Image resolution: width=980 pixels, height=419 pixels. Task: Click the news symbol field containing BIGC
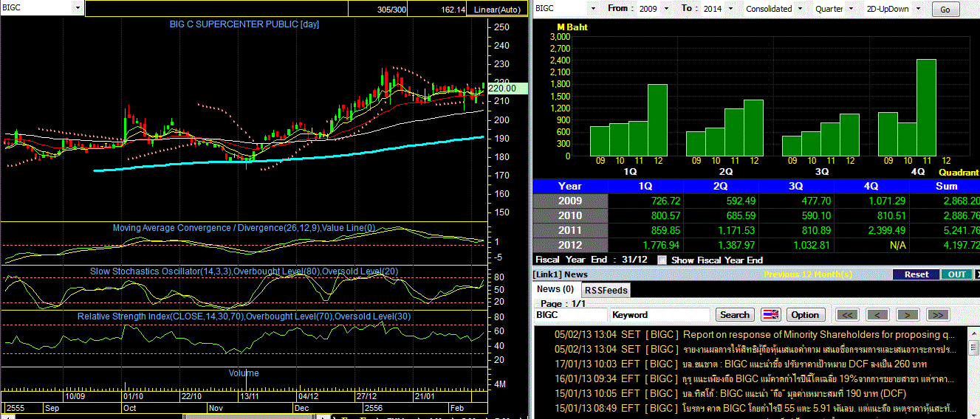tap(571, 314)
